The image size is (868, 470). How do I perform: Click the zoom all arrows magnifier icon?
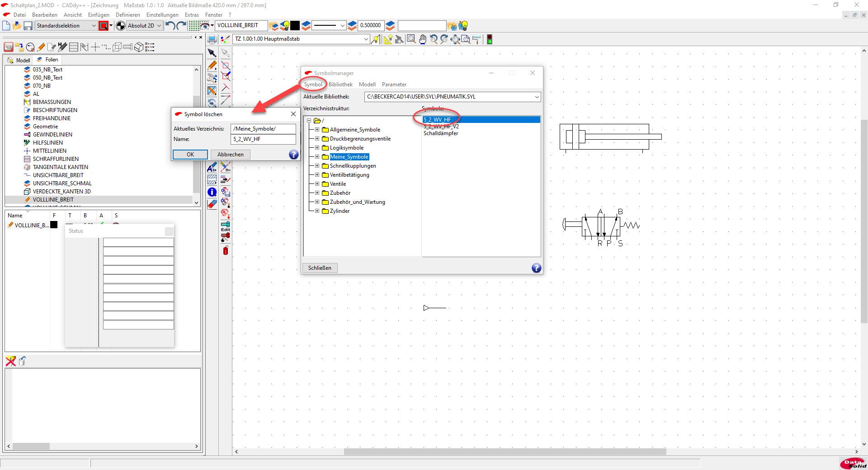pyautogui.click(x=455, y=39)
